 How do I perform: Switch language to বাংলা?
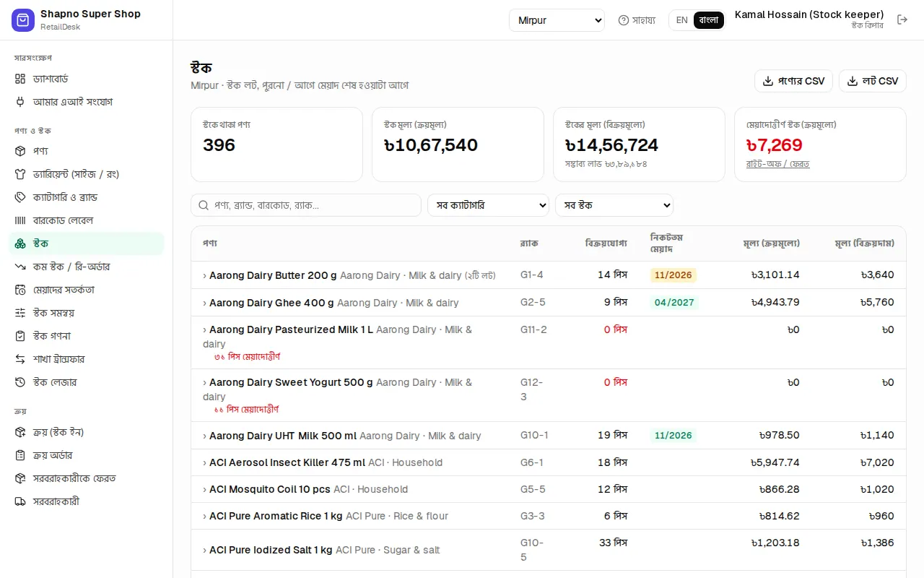pyautogui.click(x=709, y=20)
